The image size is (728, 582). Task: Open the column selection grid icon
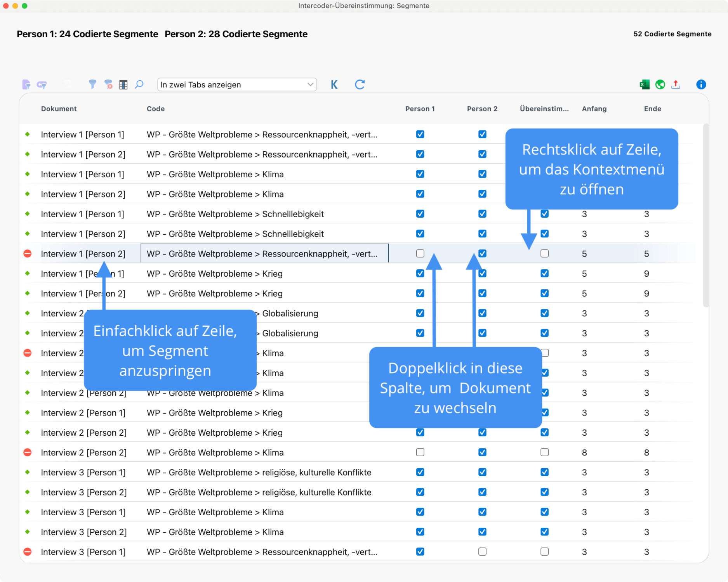(x=123, y=85)
